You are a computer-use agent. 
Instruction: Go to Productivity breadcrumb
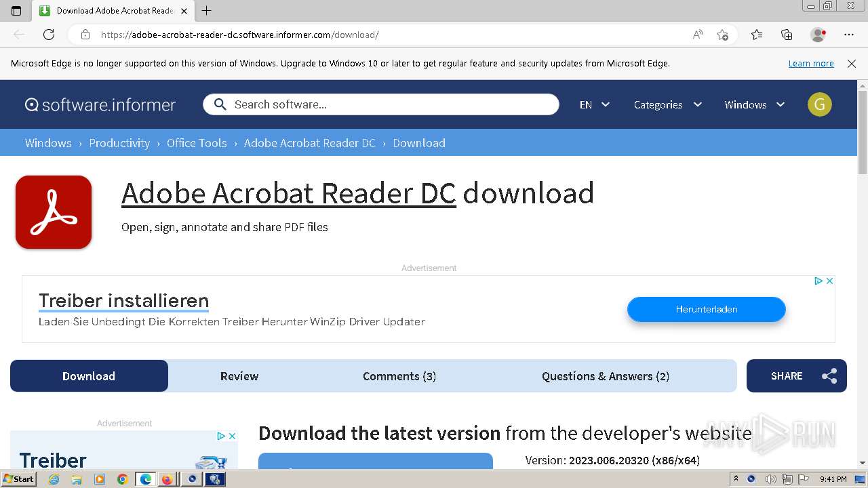119,143
